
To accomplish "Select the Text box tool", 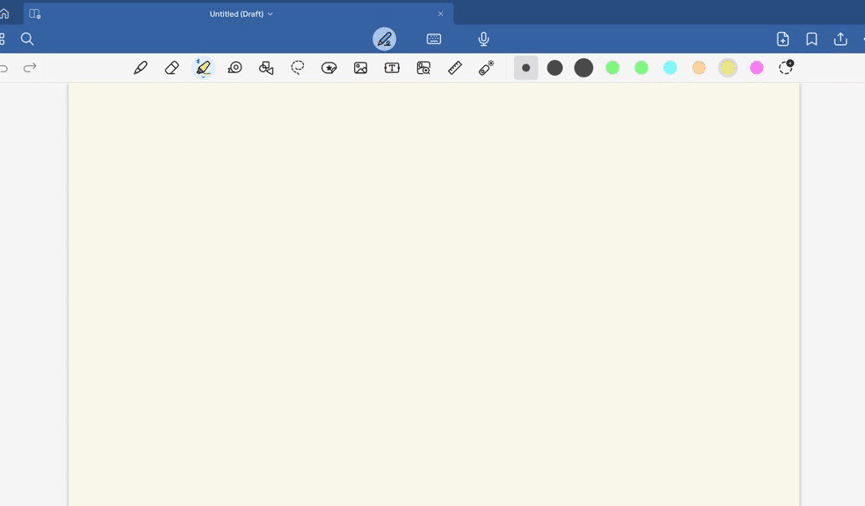I will coord(392,68).
